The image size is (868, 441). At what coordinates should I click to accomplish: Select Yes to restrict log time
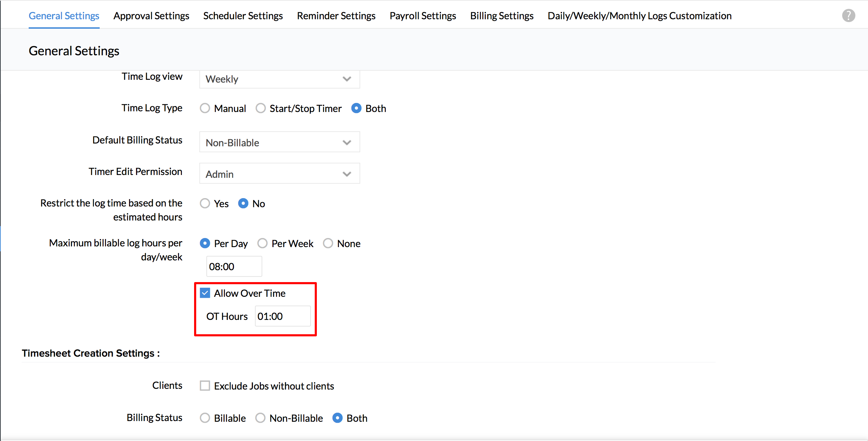point(205,203)
